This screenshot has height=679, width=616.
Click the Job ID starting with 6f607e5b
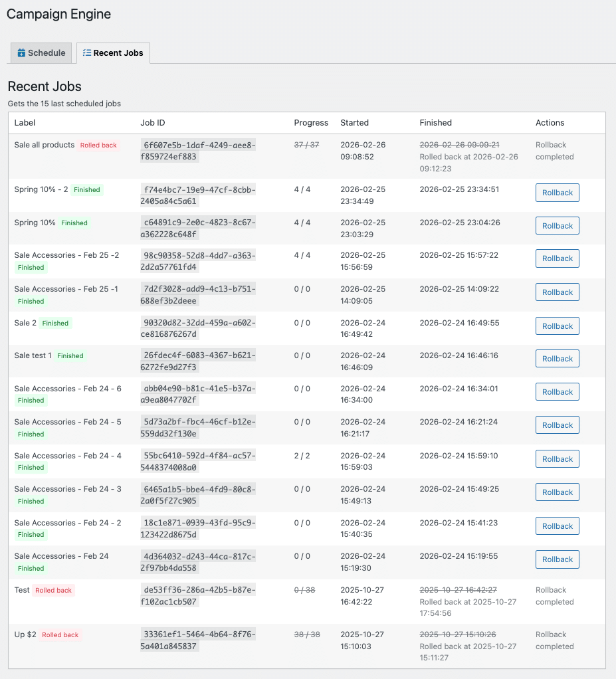199,151
